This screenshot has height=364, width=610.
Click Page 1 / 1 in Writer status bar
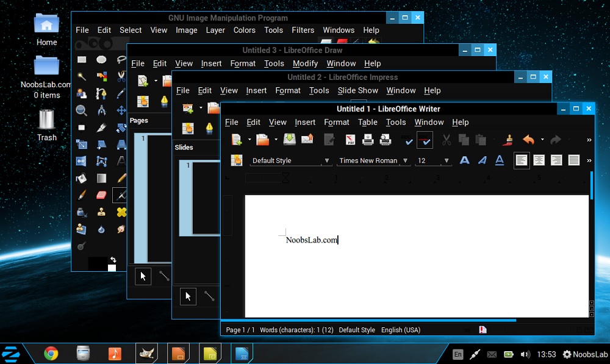[x=240, y=330]
